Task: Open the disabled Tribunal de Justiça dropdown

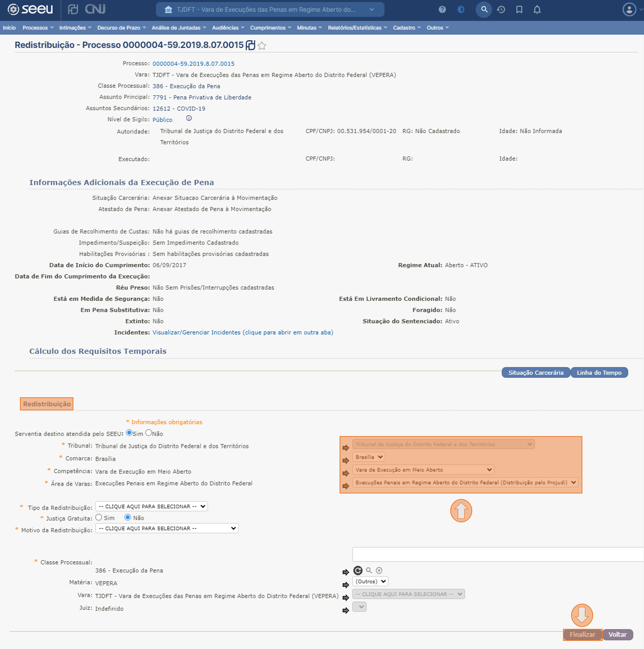Action: pos(443,444)
